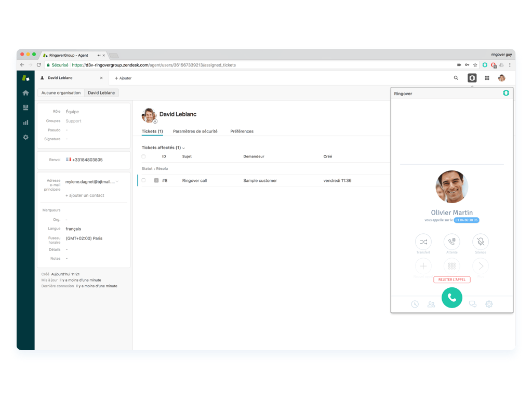
Task: Click the ID column header
Action: [164, 156]
